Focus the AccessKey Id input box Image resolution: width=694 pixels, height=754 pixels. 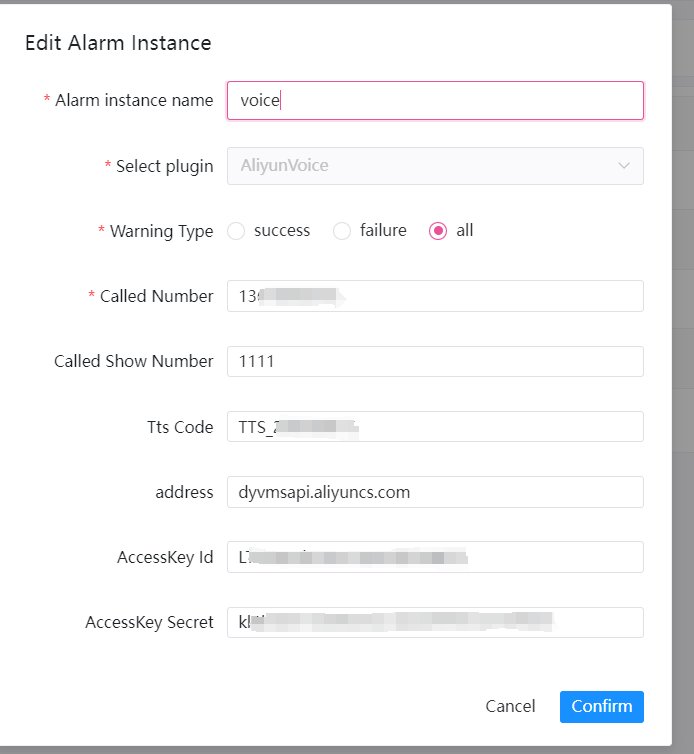[x=435, y=557]
